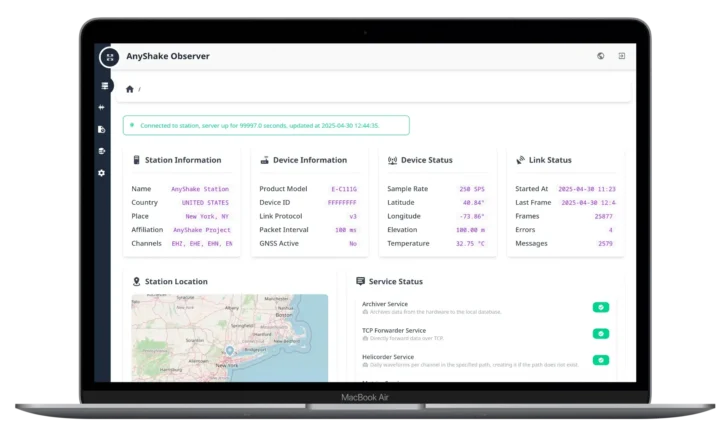Viewport: 720px width, 430px height.
Task: Click the '32.75 °C' temperature value
Action: click(470, 243)
